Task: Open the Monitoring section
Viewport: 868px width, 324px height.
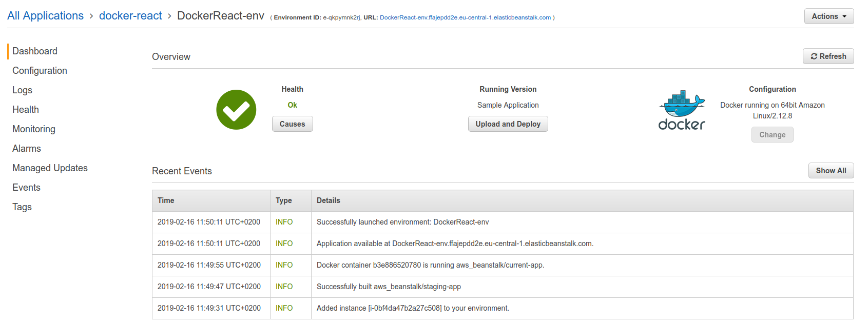Action: coord(34,129)
